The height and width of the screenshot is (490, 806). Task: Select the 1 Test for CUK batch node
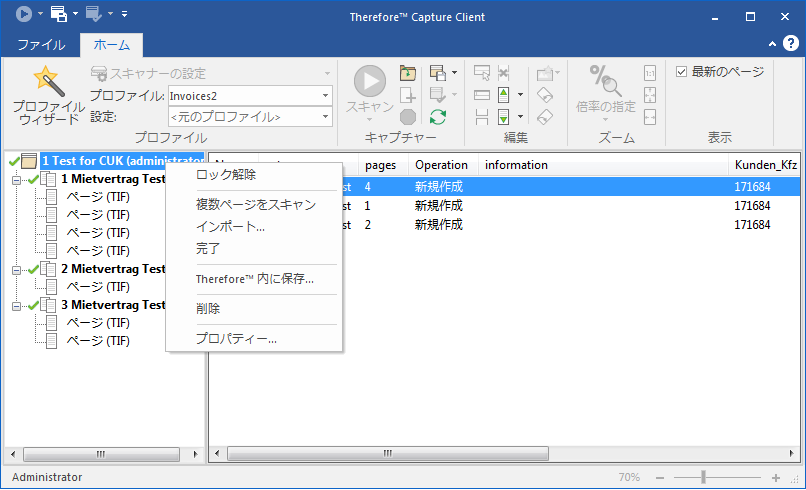(122, 161)
